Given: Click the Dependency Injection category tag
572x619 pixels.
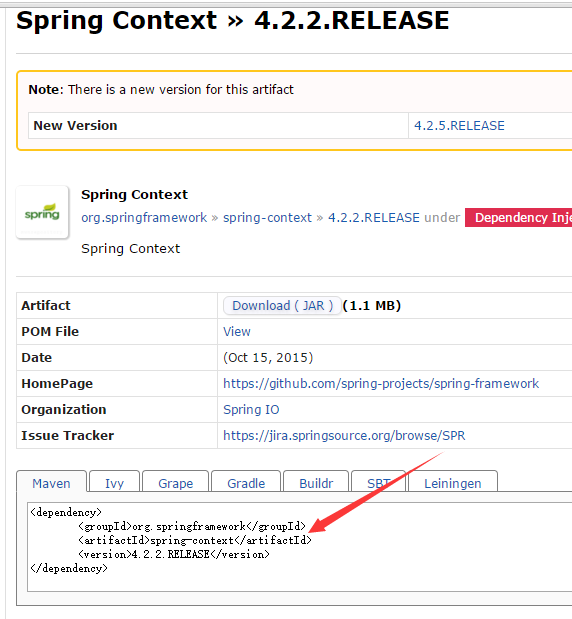Looking at the screenshot, I should [x=519, y=218].
